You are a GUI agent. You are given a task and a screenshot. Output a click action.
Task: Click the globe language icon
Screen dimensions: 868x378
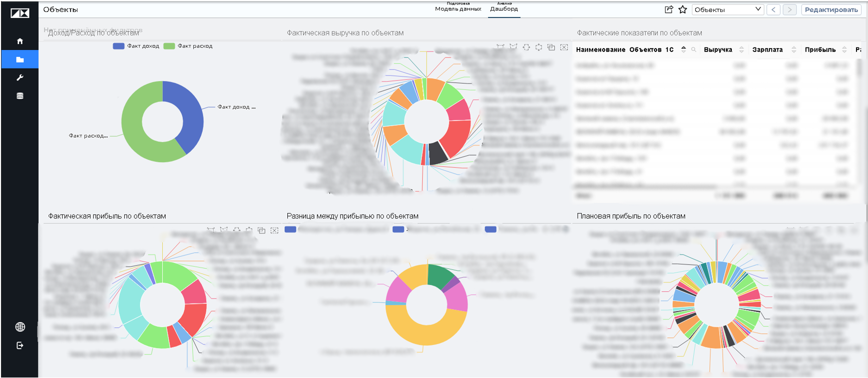[20, 327]
